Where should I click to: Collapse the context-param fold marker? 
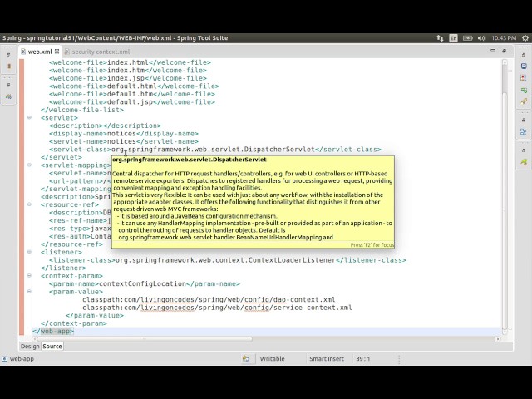30,275
